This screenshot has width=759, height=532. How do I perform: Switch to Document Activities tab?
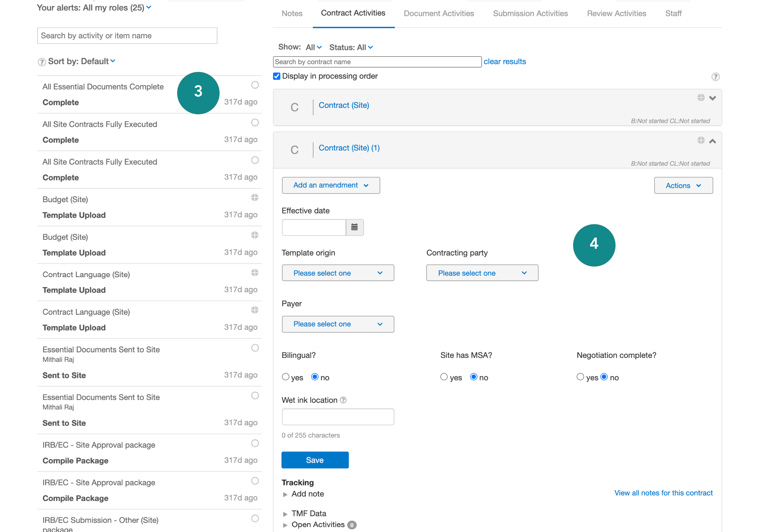click(439, 14)
